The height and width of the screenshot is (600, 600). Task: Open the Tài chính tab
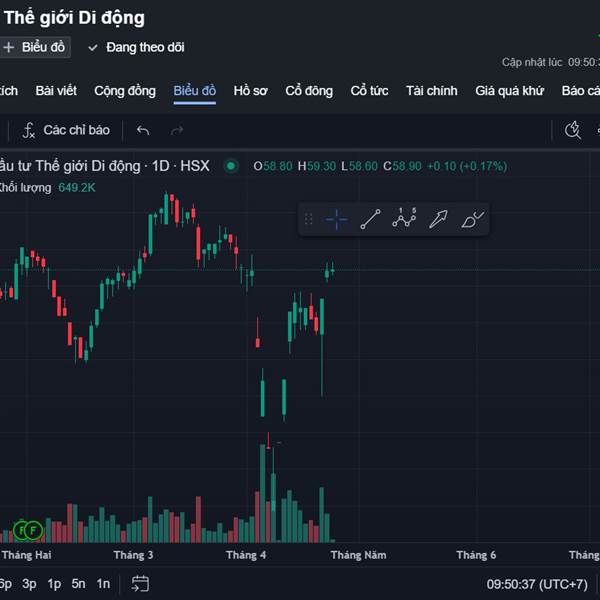pyautogui.click(x=432, y=91)
